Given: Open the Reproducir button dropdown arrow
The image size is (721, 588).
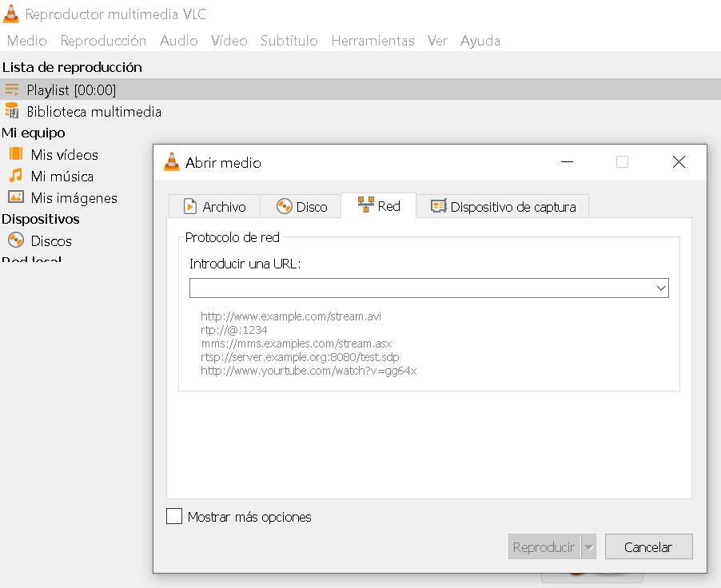Looking at the screenshot, I should point(589,547).
